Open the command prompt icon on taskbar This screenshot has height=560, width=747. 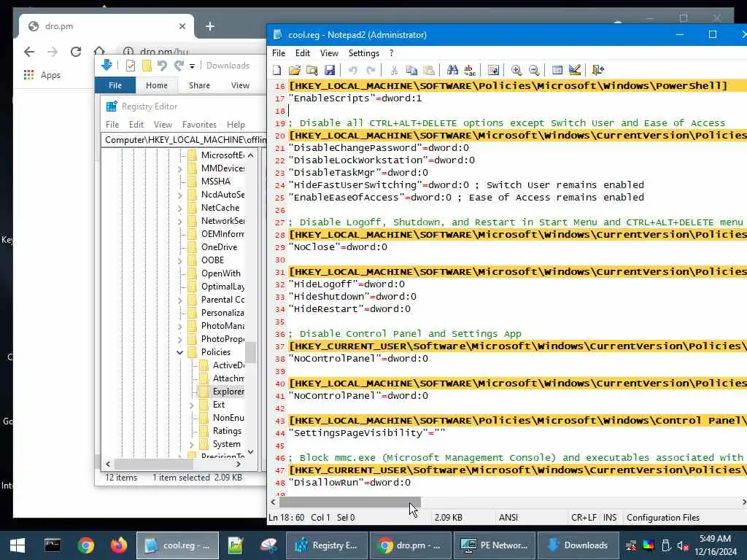[x=52, y=545]
